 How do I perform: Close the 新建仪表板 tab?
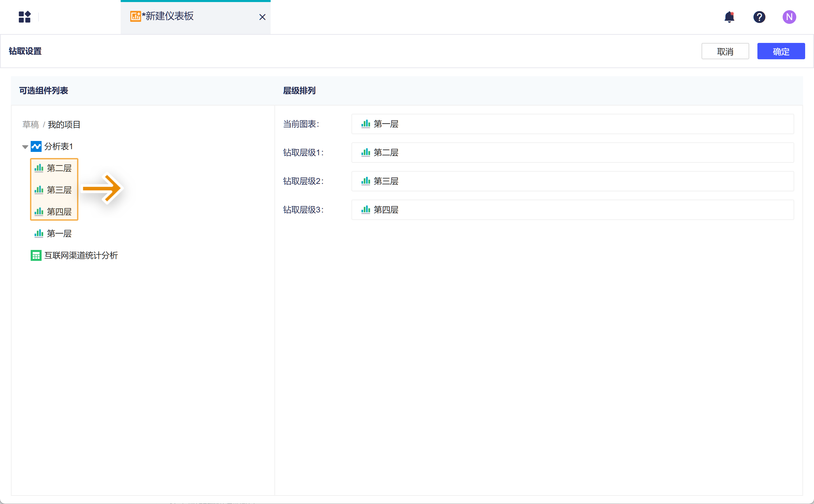(x=262, y=17)
